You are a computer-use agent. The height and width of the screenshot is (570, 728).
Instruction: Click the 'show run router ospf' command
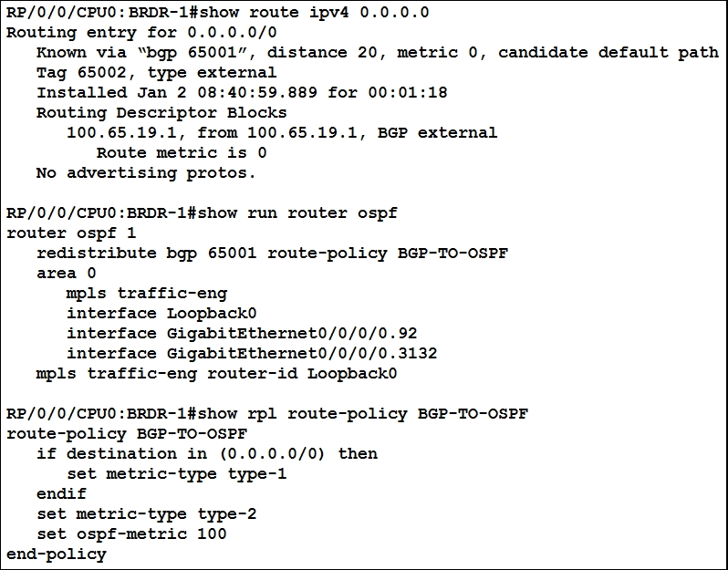(x=298, y=213)
